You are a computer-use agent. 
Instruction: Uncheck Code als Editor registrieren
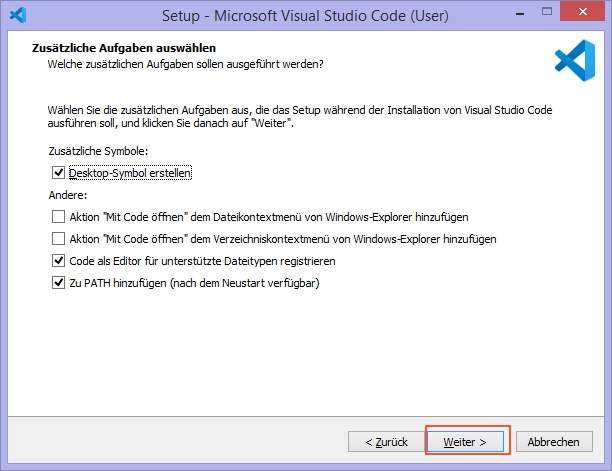(x=59, y=261)
